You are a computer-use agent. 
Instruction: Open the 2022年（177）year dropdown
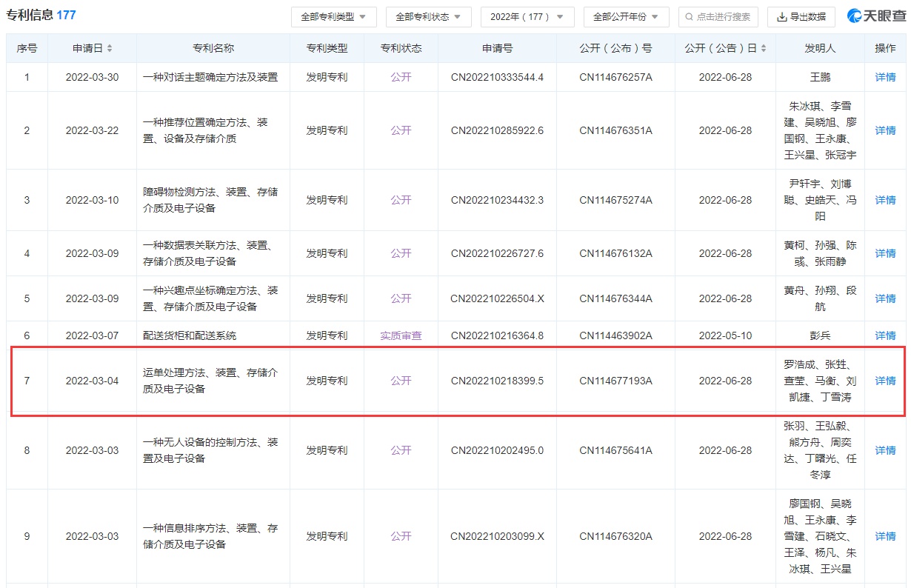[x=527, y=17]
